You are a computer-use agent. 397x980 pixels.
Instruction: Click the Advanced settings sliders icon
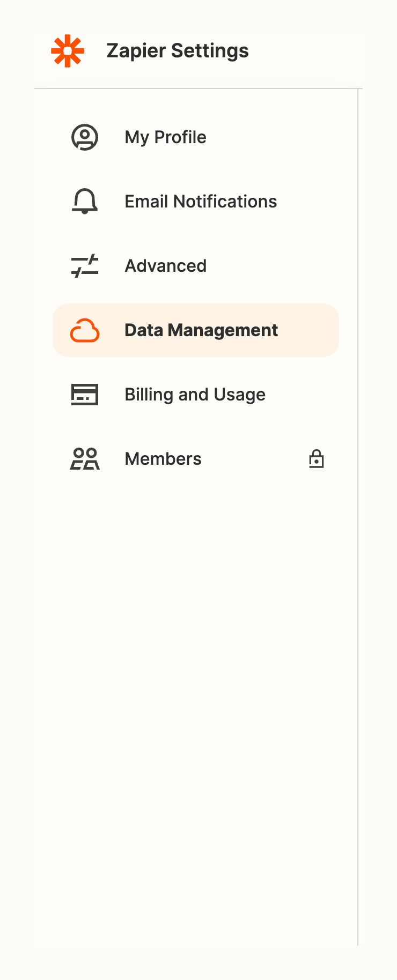coord(84,265)
